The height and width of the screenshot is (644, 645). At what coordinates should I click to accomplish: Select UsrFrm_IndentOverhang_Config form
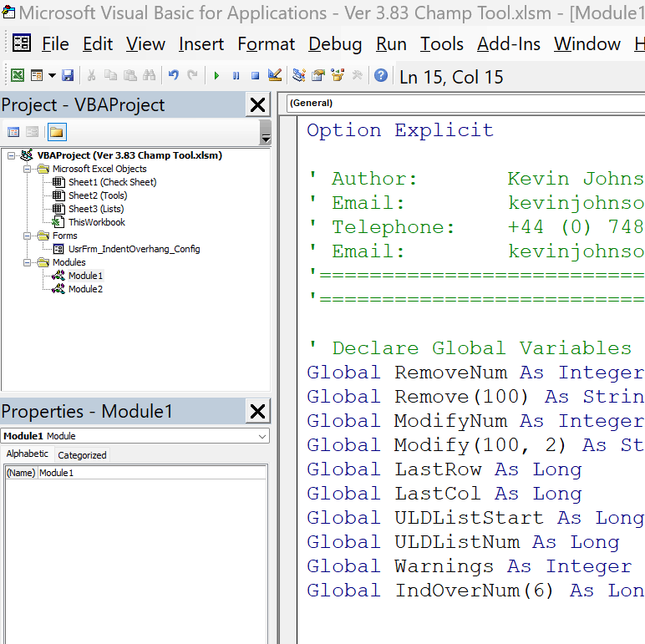pyautogui.click(x=135, y=249)
